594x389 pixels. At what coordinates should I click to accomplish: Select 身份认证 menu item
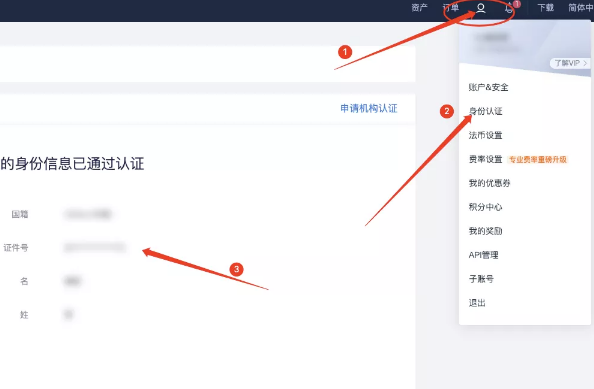[x=485, y=111]
